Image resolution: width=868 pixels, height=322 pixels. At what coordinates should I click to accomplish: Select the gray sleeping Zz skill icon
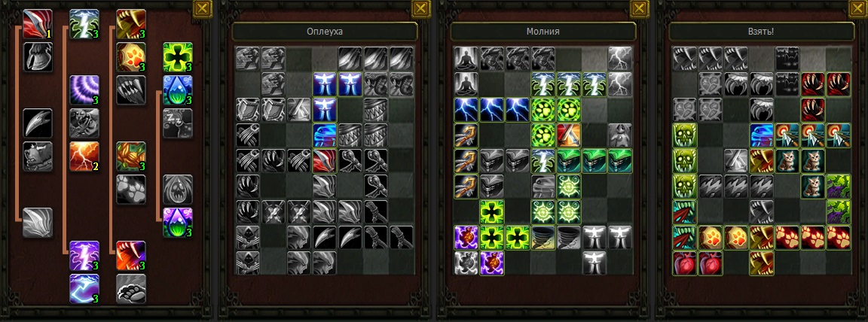[x=178, y=123]
